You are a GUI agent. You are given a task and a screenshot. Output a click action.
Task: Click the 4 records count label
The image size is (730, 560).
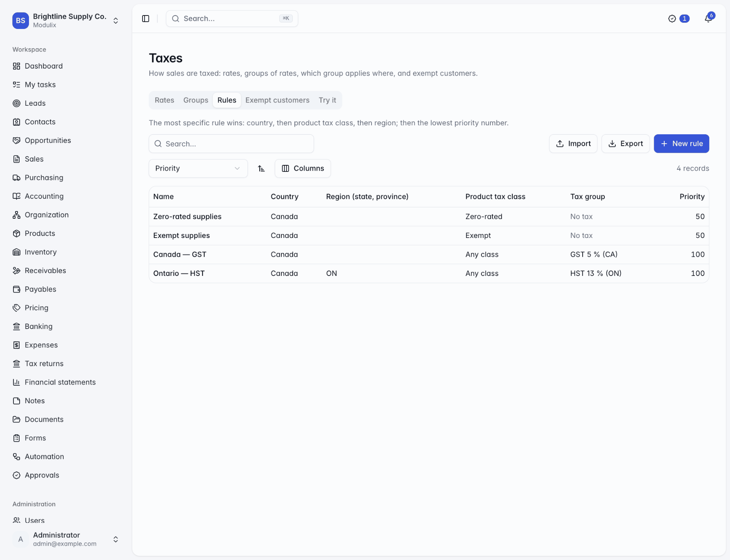[692, 168]
